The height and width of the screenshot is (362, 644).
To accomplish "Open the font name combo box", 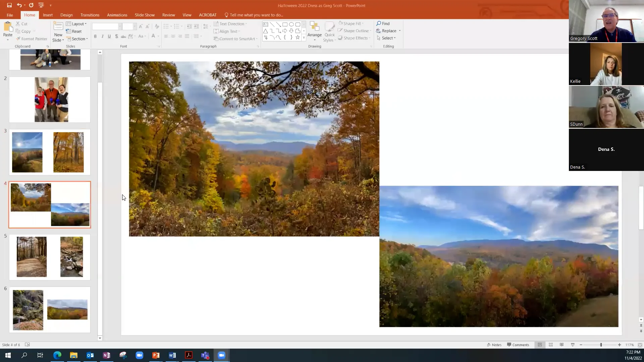I will pyautogui.click(x=107, y=26).
